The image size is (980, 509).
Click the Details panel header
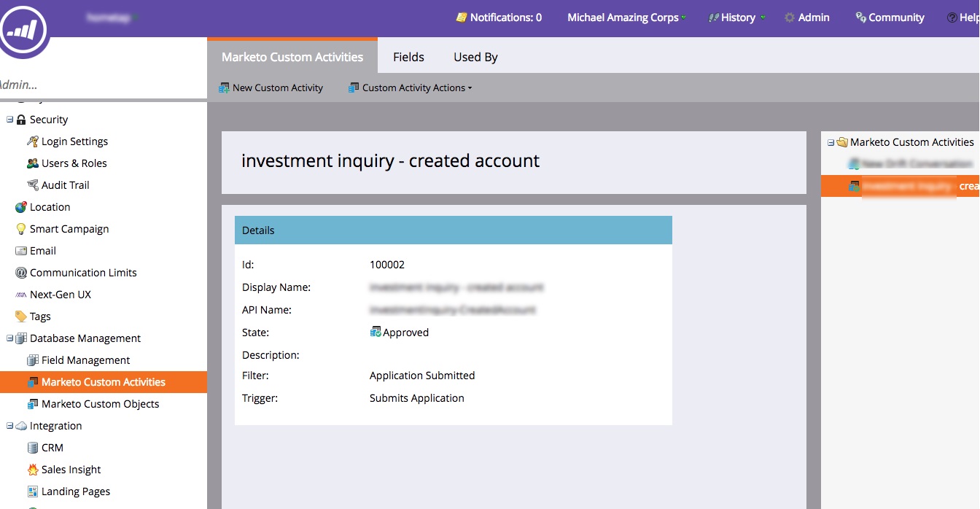coord(454,230)
